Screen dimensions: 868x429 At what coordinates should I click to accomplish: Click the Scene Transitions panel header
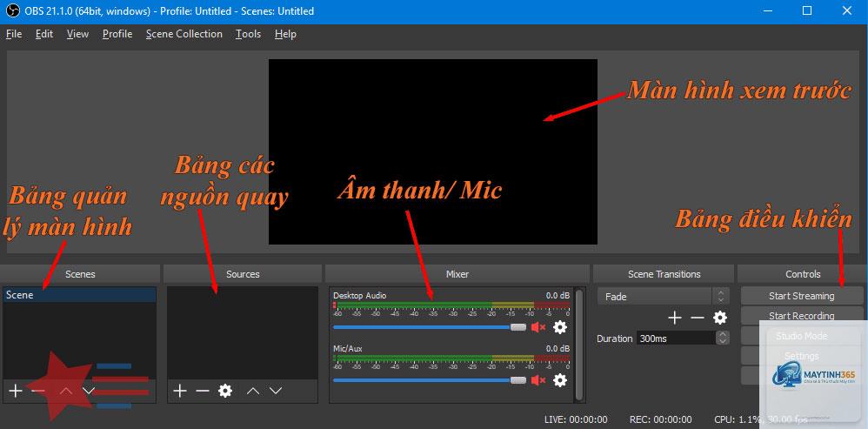pos(664,274)
